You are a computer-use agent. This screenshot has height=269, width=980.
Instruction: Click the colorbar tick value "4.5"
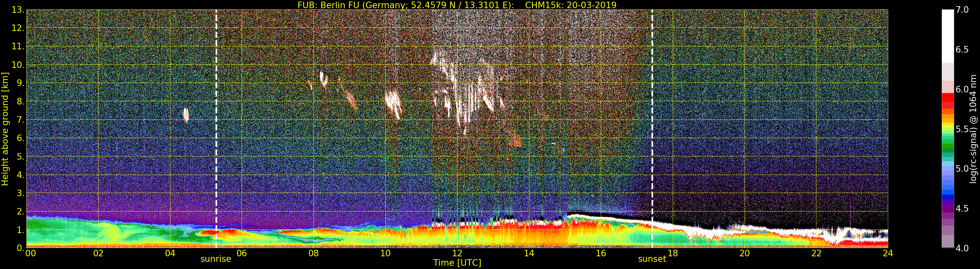click(x=962, y=209)
